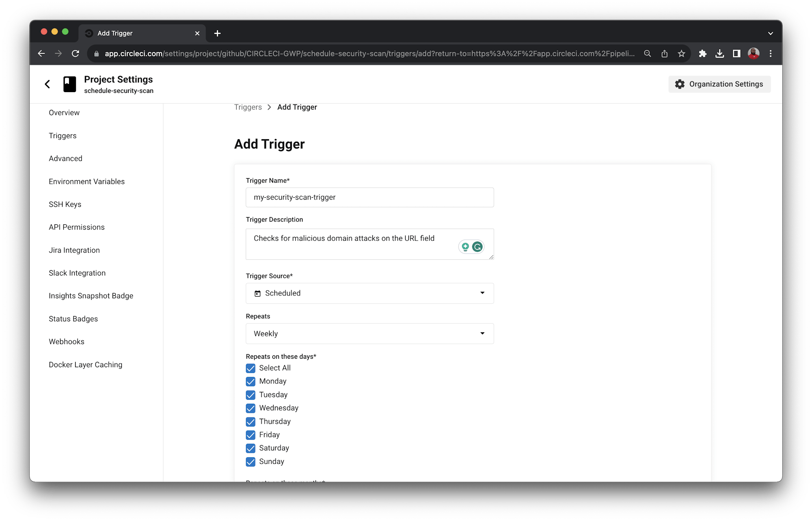The width and height of the screenshot is (812, 521).
Task: Open Organization Settings via the gear icon
Action: click(680, 84)
